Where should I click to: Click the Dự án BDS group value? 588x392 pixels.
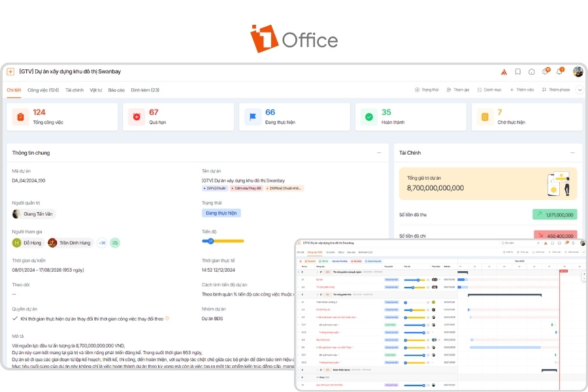click(212, 318)
